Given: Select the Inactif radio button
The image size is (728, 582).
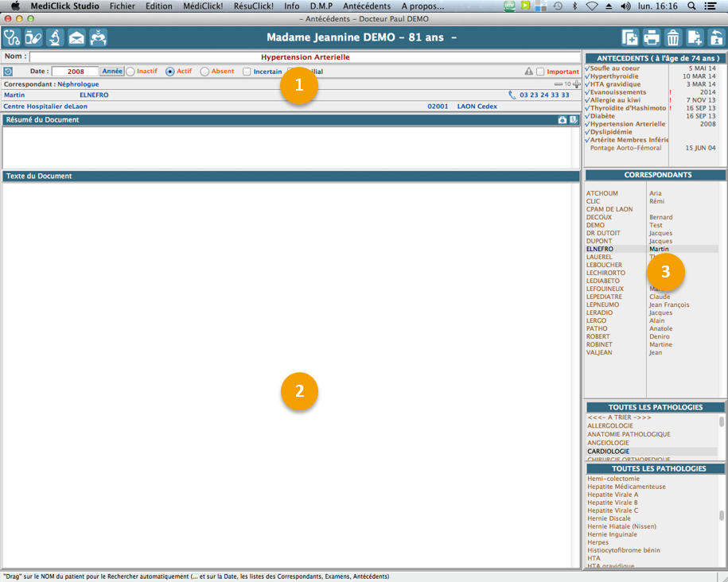Looking at the screenshot, I should [x=130, y=72].
